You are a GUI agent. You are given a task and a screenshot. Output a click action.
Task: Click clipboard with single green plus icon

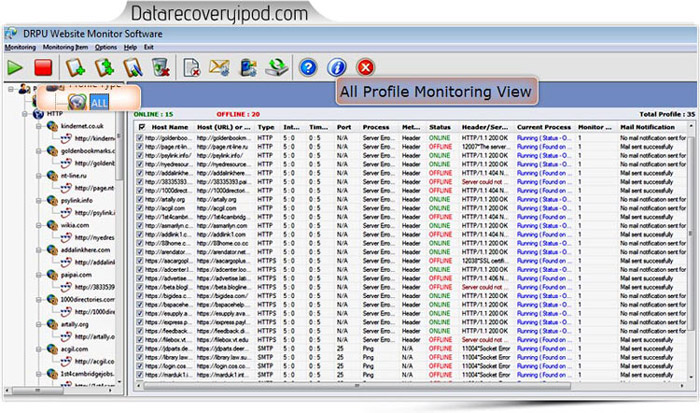[x=75, y=67]
